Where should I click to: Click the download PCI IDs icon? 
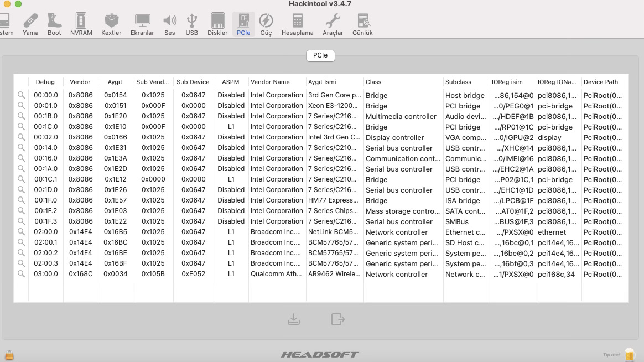coord(294,319)
